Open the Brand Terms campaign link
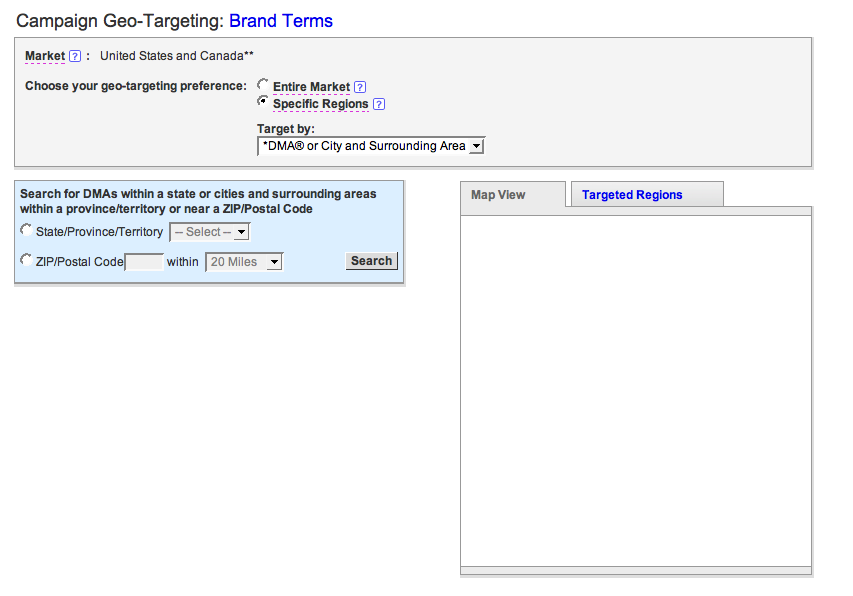Screen dimensions: 853x596 [x=281, y=21]
